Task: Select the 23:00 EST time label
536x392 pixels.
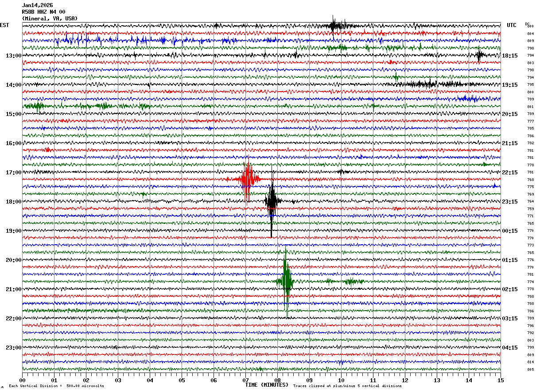Action: coord(14,348)
